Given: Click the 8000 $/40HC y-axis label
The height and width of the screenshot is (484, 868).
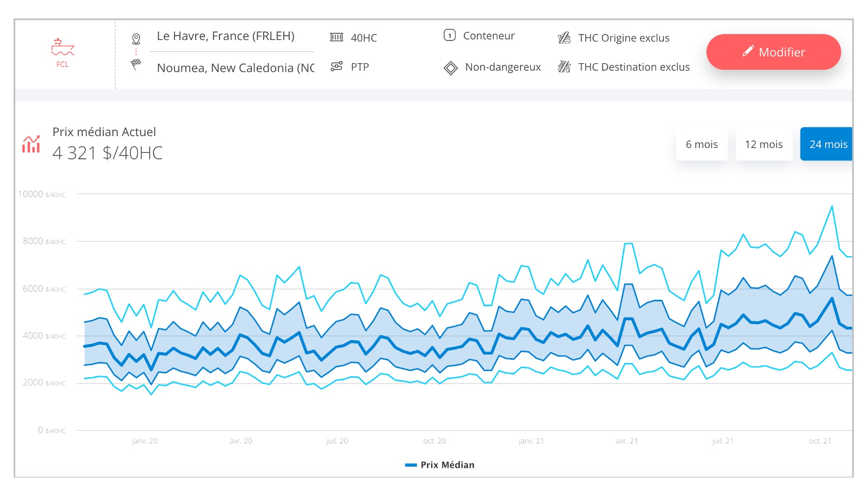Looking at the screenshot, I should tap(44, 241).
